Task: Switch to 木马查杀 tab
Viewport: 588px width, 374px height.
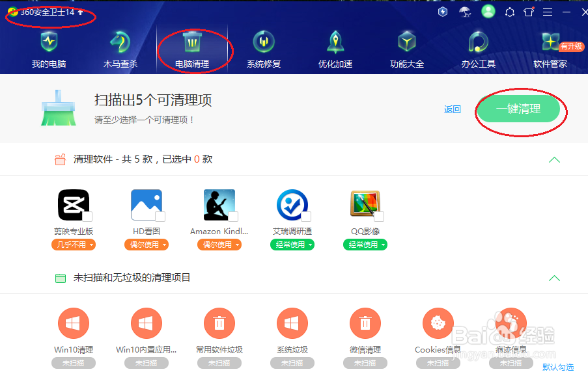Action: coord(120,50)
